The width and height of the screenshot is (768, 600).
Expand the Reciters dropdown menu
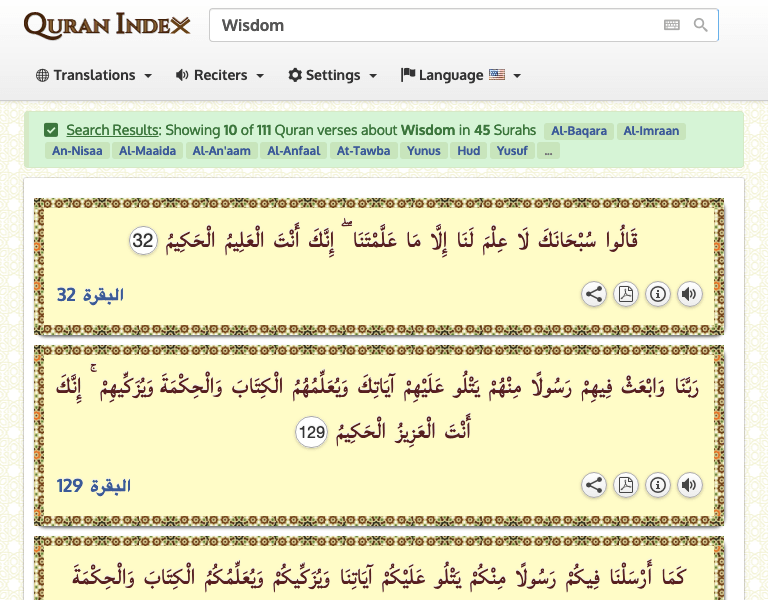pyautogui.click(x=220, y=75)
